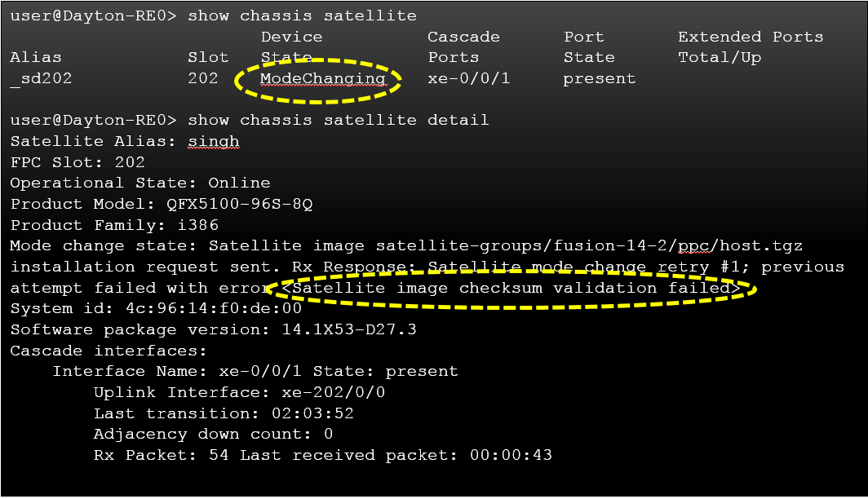Click the underlined 'singh' satellite alias
The height and width of the screenshot is (499, 868).
(x=214, y=142)
